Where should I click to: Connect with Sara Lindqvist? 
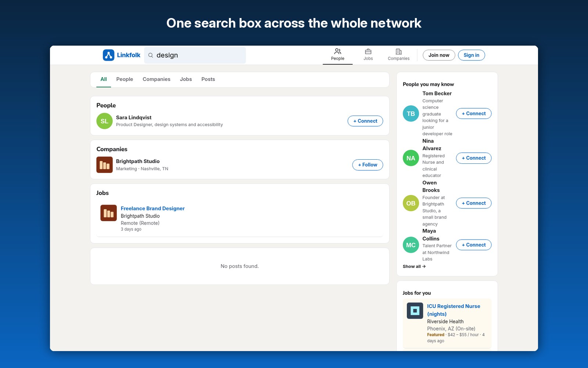(365, 121)
